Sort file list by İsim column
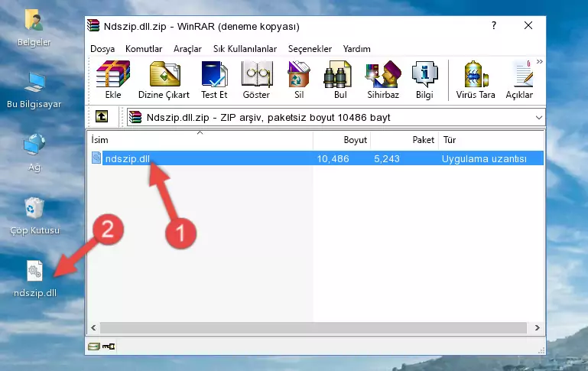 click(200, 140)
